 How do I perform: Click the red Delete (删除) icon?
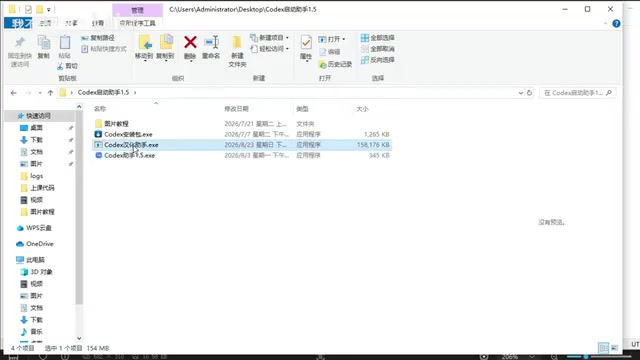[x=190, y=42]
